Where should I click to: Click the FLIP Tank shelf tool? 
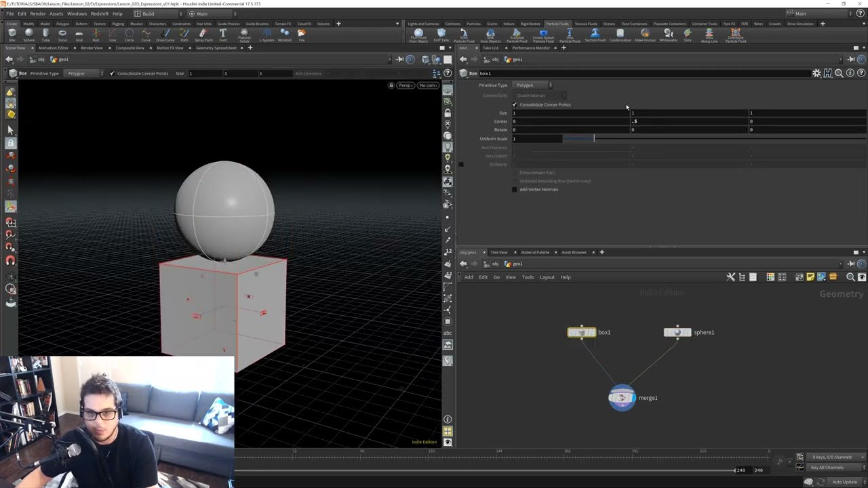[x=441, y=35]
